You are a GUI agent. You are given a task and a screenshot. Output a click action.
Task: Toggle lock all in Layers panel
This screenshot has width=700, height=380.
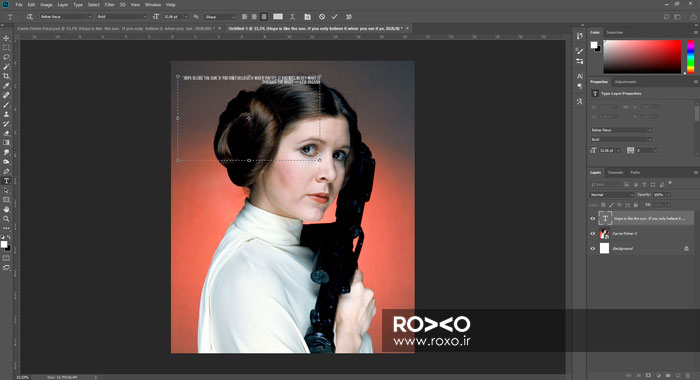point(635,205)
